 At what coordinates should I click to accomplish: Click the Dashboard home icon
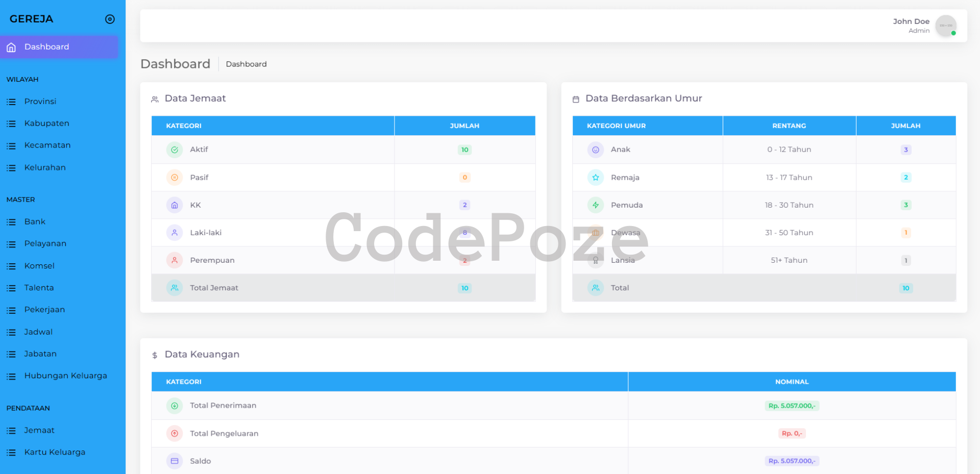(11, 47)
